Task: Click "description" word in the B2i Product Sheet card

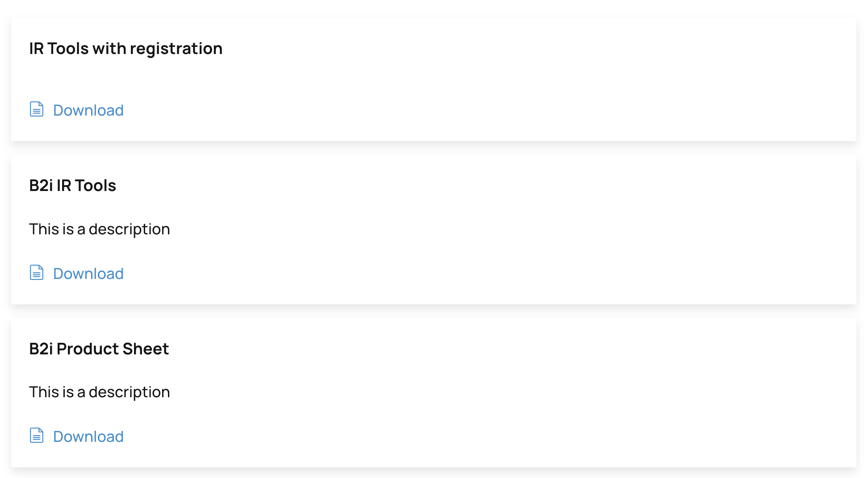Action: 129,392
